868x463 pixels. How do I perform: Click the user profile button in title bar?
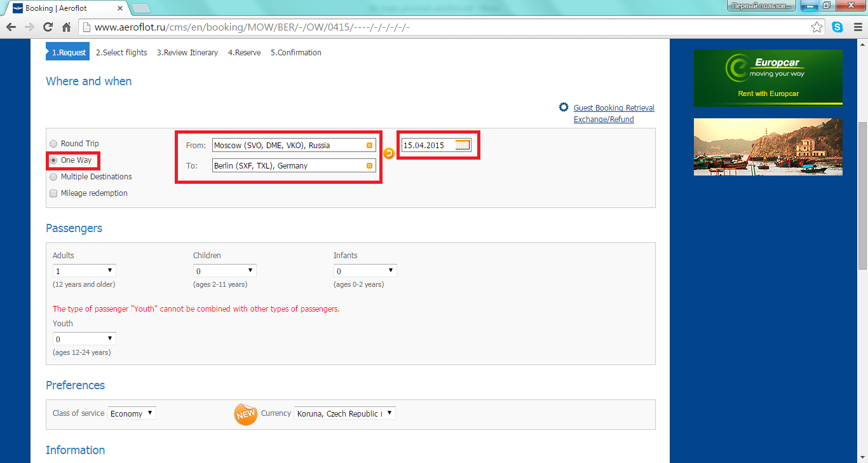tap(762, 6)
